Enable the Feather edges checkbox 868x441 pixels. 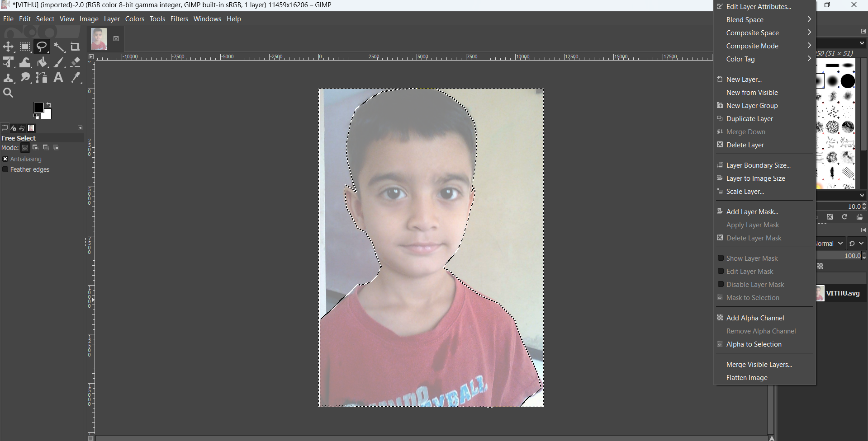5,169
